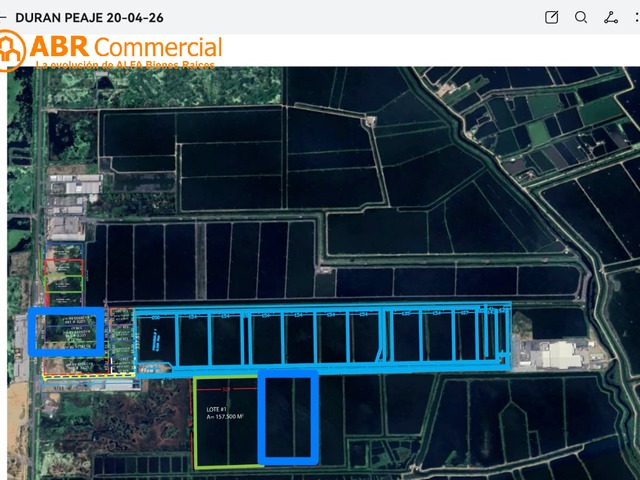
Task: Open the search icon in the top bar
Action: click(x=581, y=18)
